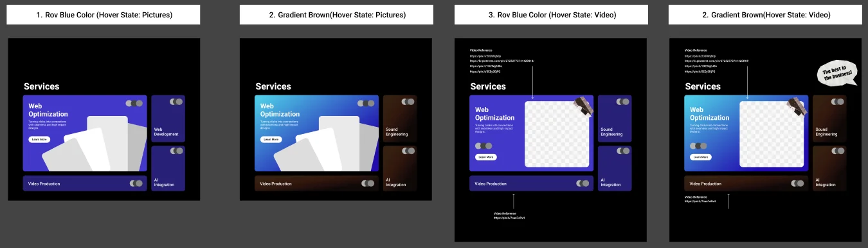Click Learn More in Rov Blue Video frame
The image size is (868, 248).
pos(485,157)
